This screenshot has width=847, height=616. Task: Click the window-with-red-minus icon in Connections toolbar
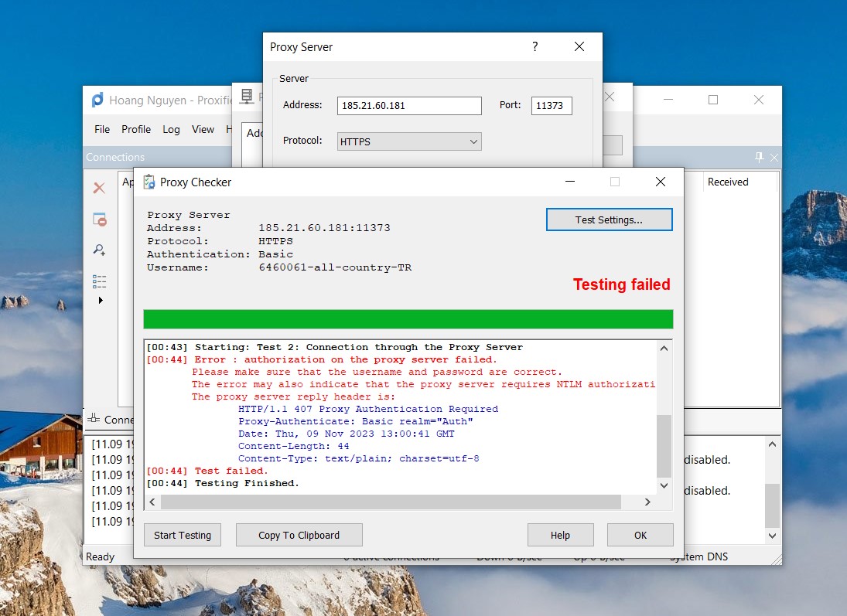click(x=99, y=220)
